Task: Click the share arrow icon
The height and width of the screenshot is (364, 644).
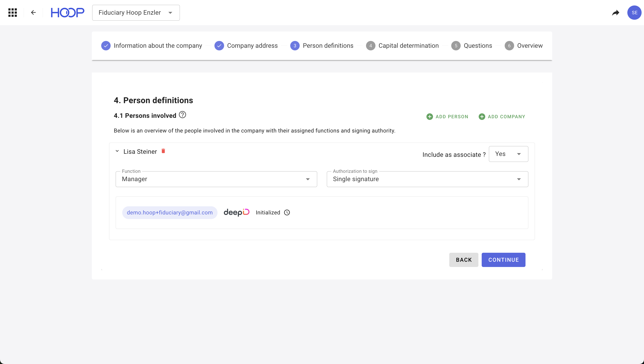Action: pyautogui.click(x=616, y=12)
